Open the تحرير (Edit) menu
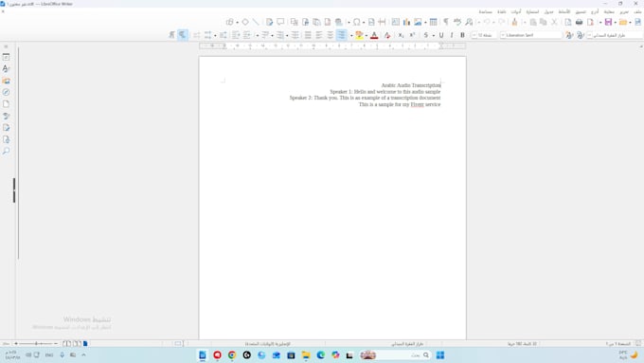The image size is (644, 363). [x=624, y=12]
